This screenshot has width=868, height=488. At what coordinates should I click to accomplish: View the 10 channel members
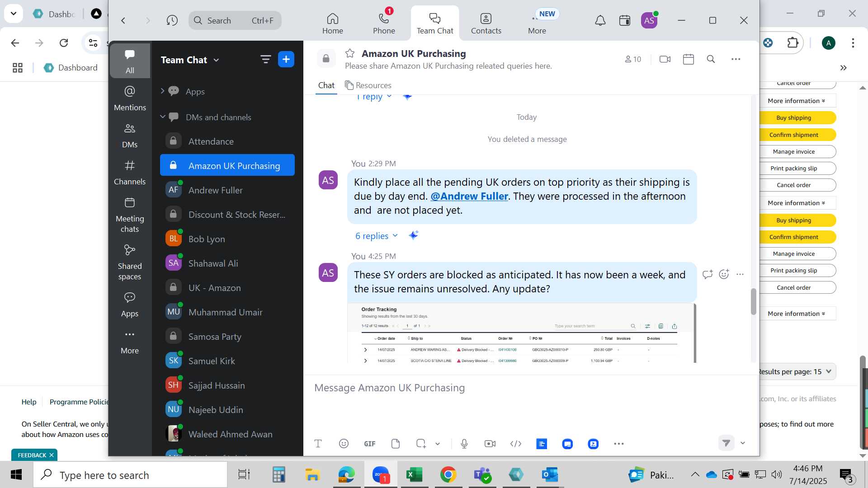tap(633, 59)
